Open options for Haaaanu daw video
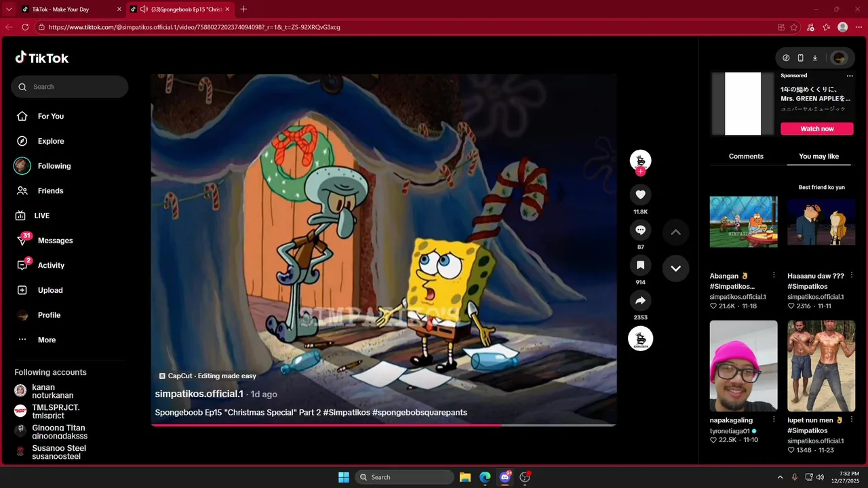Screen dimensions: 868x488 coord(852,275)
